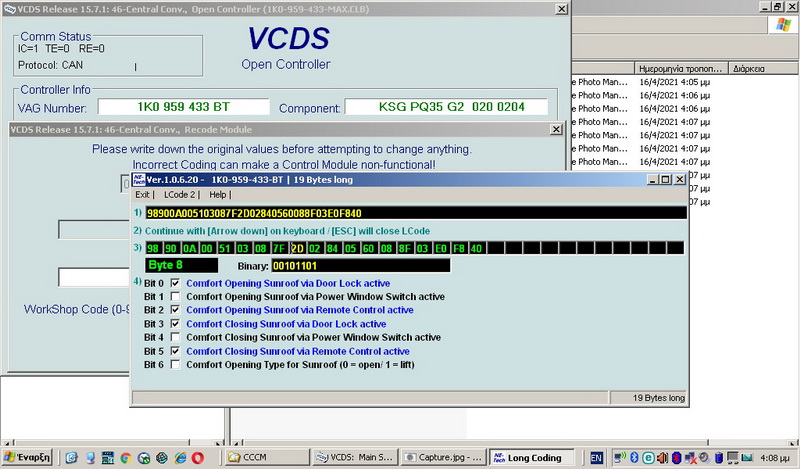Uncheck Bit 3 Closing Sunroof via Door Lock
This screenshot has height=469, width=800.
click(x=175, y=324)
